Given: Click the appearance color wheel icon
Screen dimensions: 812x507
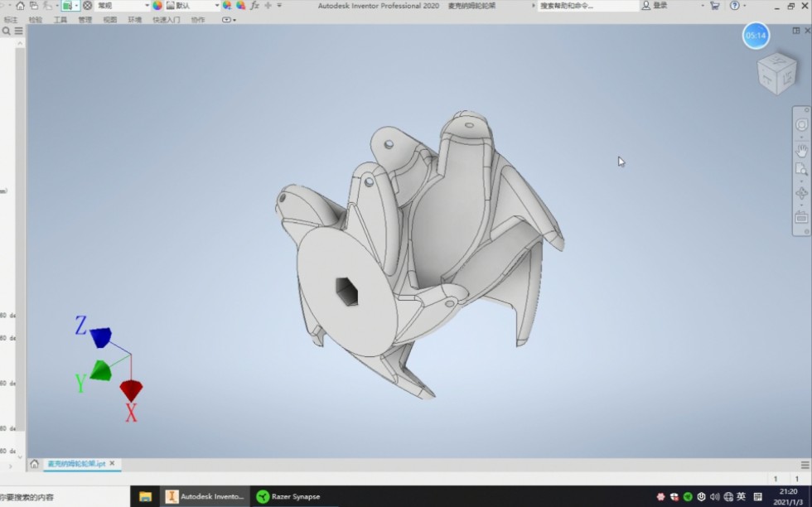Looking at the screenshot, I should point(157,6).
